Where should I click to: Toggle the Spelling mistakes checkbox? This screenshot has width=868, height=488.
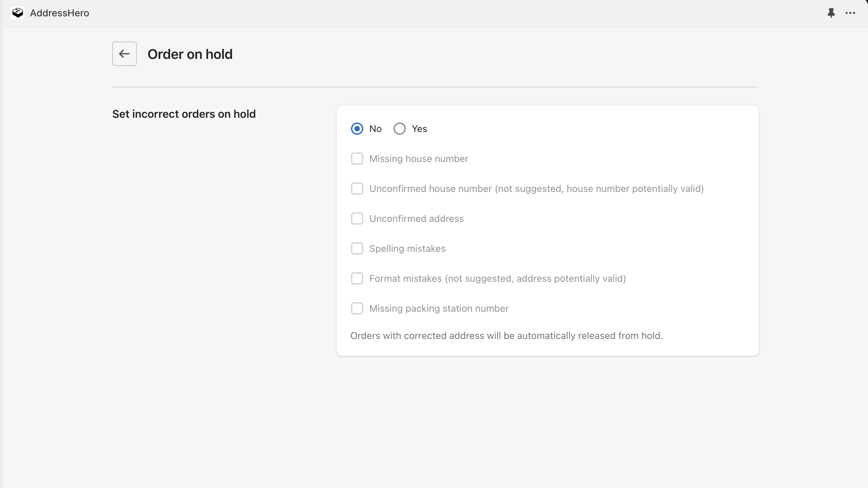pyautogui.click(x=357, y=248)
